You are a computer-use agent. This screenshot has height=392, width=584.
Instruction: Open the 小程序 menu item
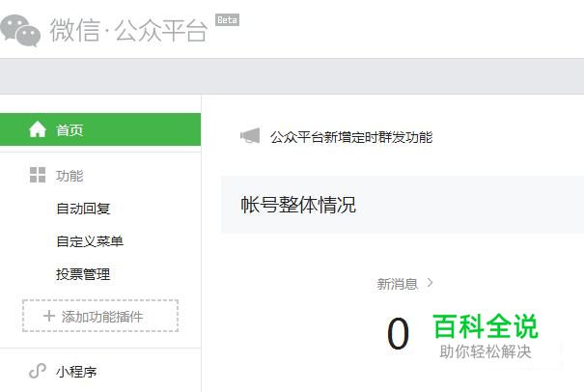coord(76,372)
